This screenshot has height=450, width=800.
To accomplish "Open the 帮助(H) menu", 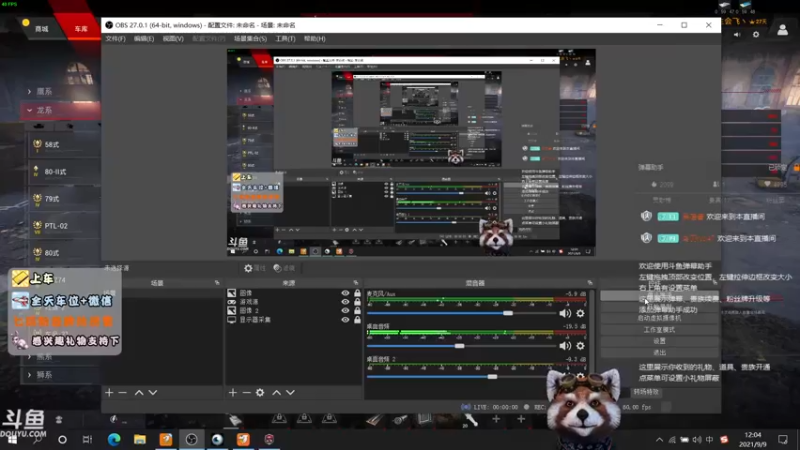I will 314,39.
